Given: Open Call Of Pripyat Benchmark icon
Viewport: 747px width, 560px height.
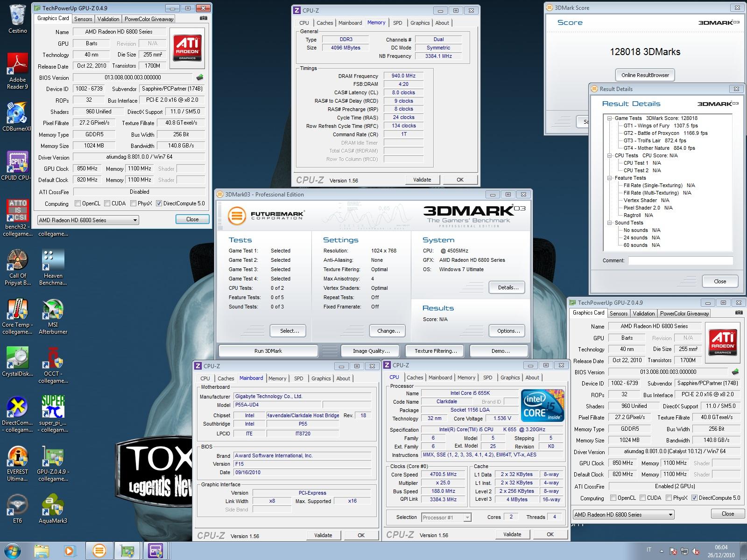Looking at the screenshot, I should tap(18, 267).
